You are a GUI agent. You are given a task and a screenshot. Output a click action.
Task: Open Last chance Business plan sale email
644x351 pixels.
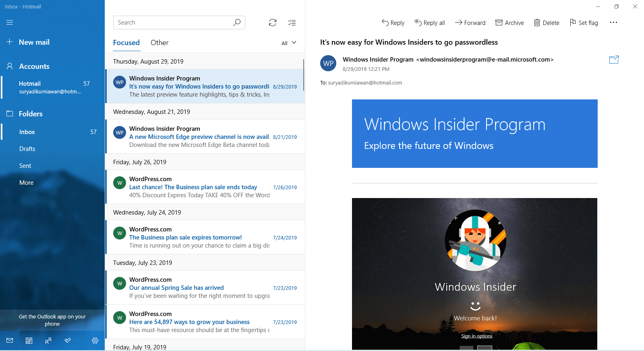click(205, 187)
